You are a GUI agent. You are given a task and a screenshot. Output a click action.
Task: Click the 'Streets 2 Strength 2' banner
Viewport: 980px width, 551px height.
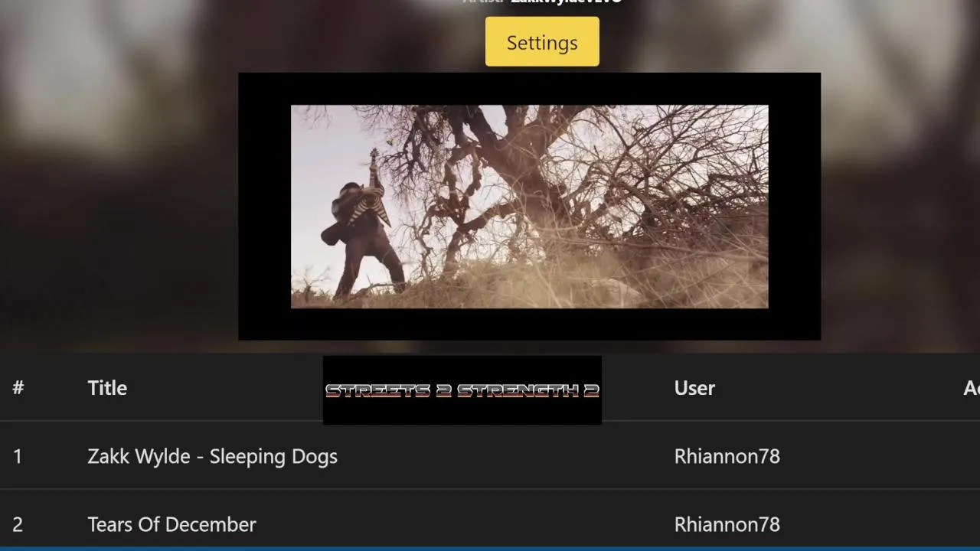click(x=462, y=390)
